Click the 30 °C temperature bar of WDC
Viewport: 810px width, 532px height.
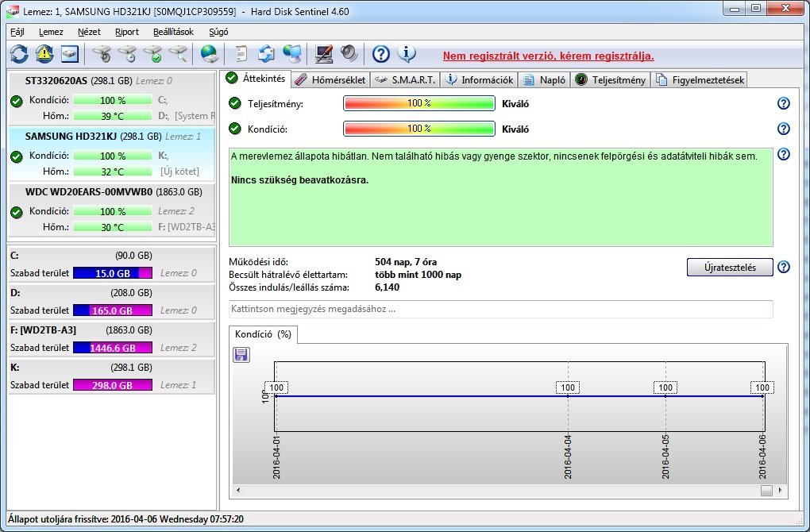click(x=113, y=227)
